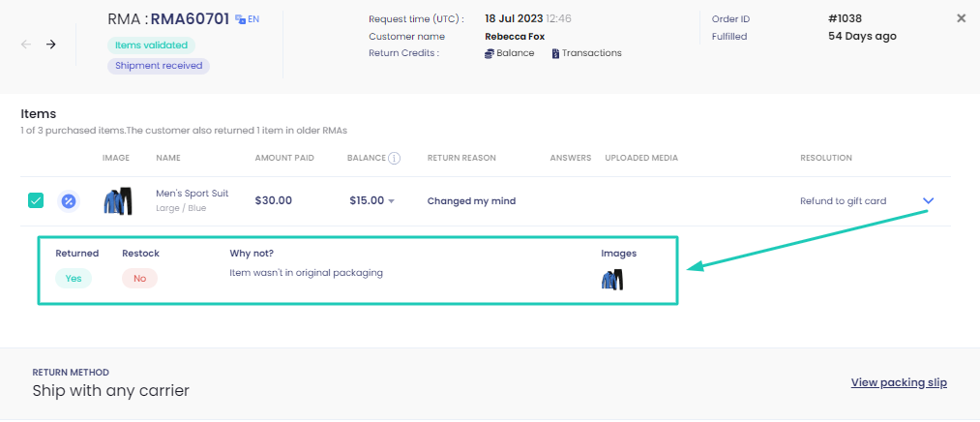The height and width of the screenshot is (422, 980).
Task: Open Return Credits Balance
Action: (510, 53)
